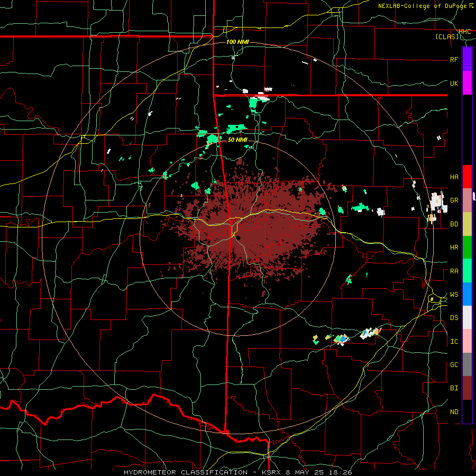Select the dusty pink GR legend swatch
Viewport: 476px width, 476px height.
[x=467, y=200]
